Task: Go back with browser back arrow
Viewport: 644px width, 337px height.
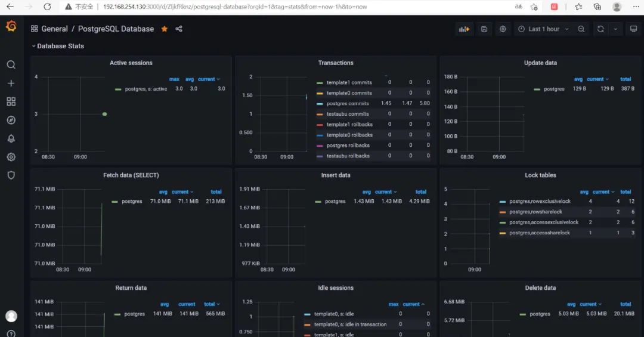Action: [10, 7]
